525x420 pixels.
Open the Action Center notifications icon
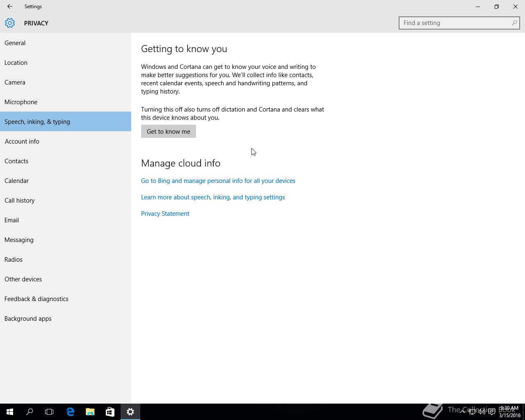491,412
